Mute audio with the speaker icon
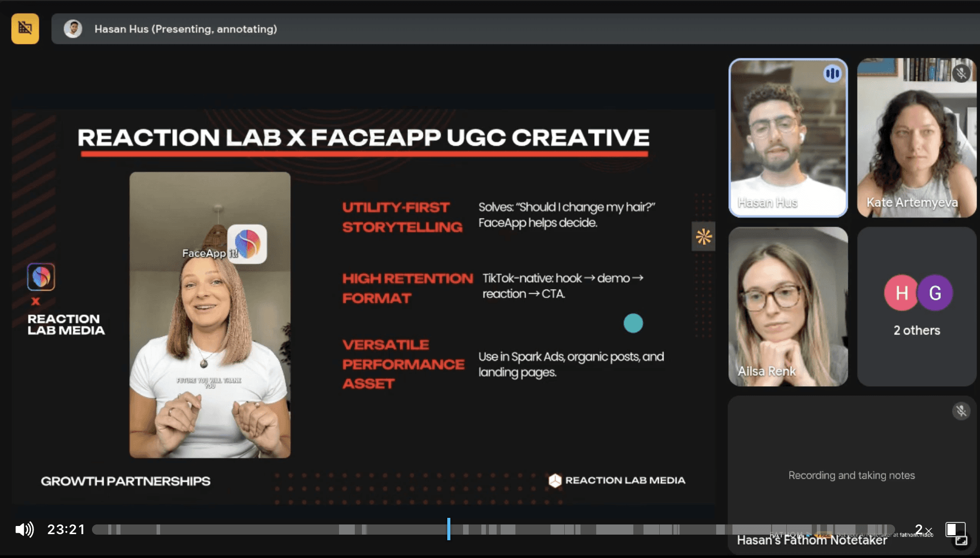This screenshot has width=980, height=558. tap(24, 530)
